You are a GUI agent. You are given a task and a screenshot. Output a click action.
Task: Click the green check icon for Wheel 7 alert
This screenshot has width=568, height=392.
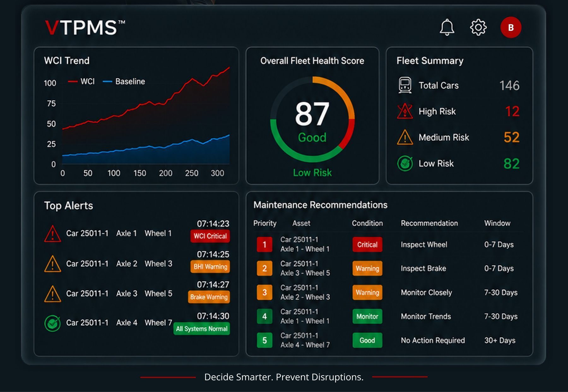tap(52, 323)
